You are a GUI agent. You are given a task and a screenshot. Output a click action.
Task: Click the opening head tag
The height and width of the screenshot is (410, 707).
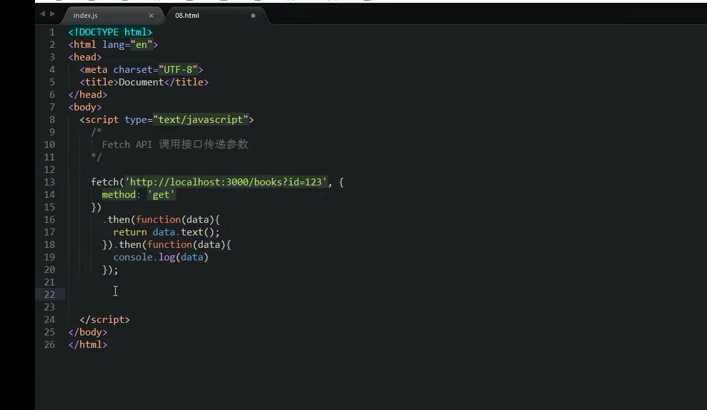85,57
